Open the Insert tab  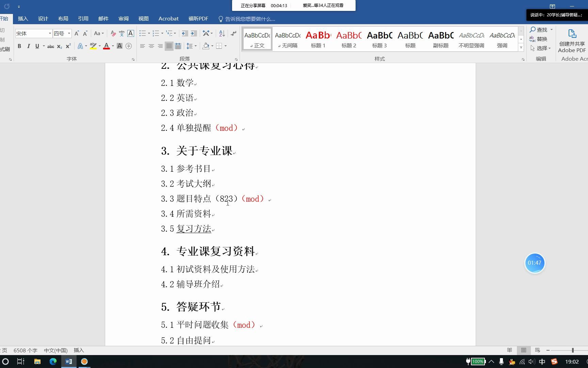click(x=23, y=19)
